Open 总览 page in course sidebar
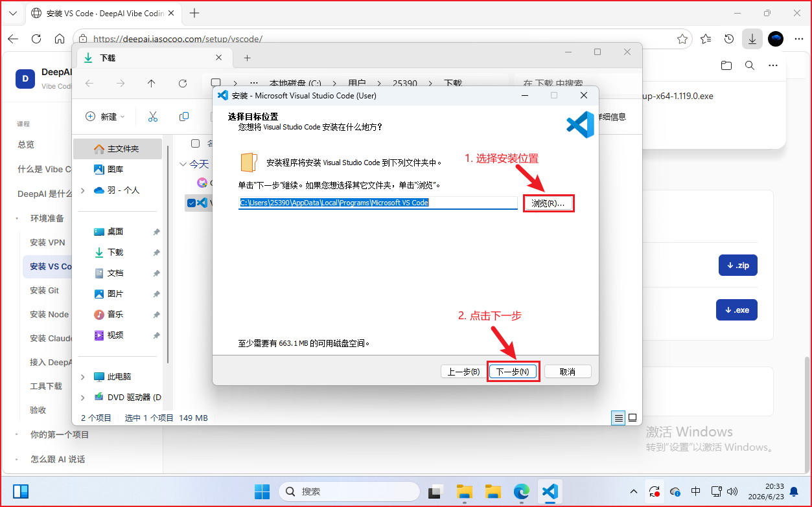This screenshot has height=507, width=812. click(x=26, y=144)
